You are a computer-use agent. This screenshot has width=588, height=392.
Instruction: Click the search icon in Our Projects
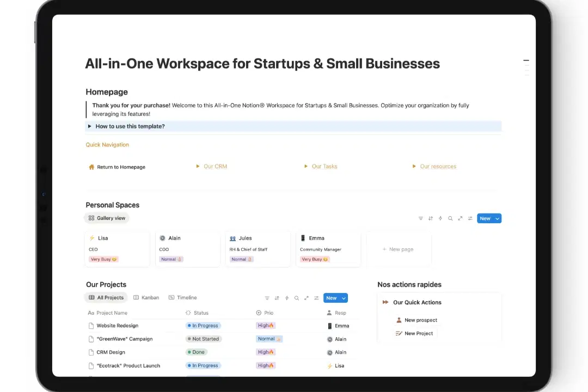click(297, 298)
